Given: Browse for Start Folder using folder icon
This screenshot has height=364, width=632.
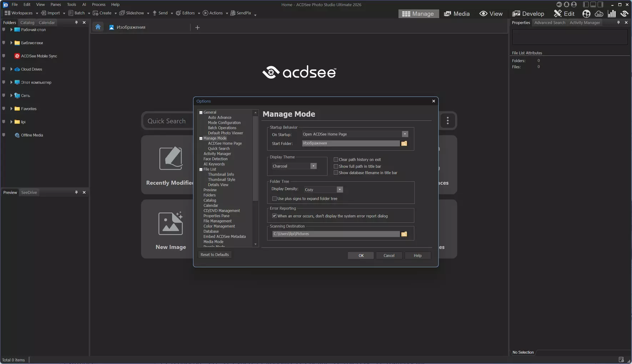Looking at the screenshot, I should pos(404,143).
